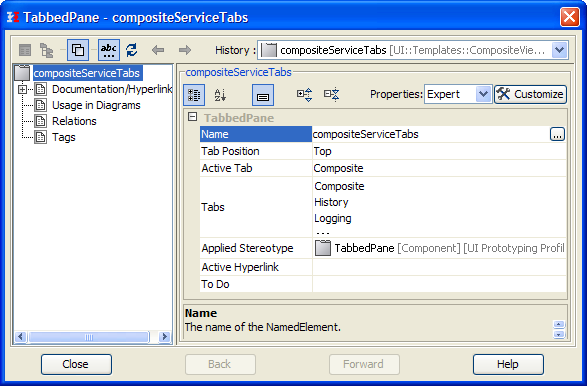Click the Relations page icon

click(x=40, y=121)
